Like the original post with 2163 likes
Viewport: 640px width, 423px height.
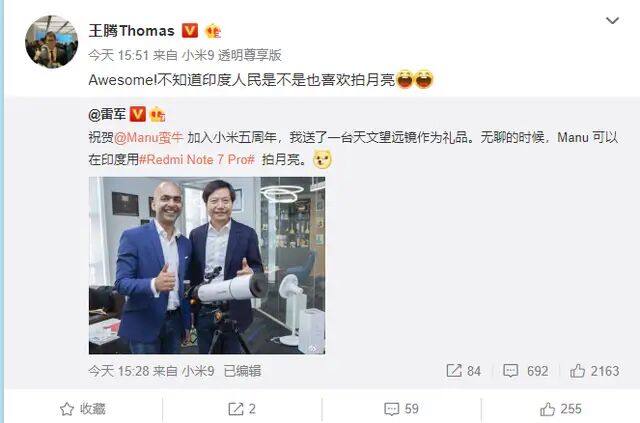pos(595,371)
